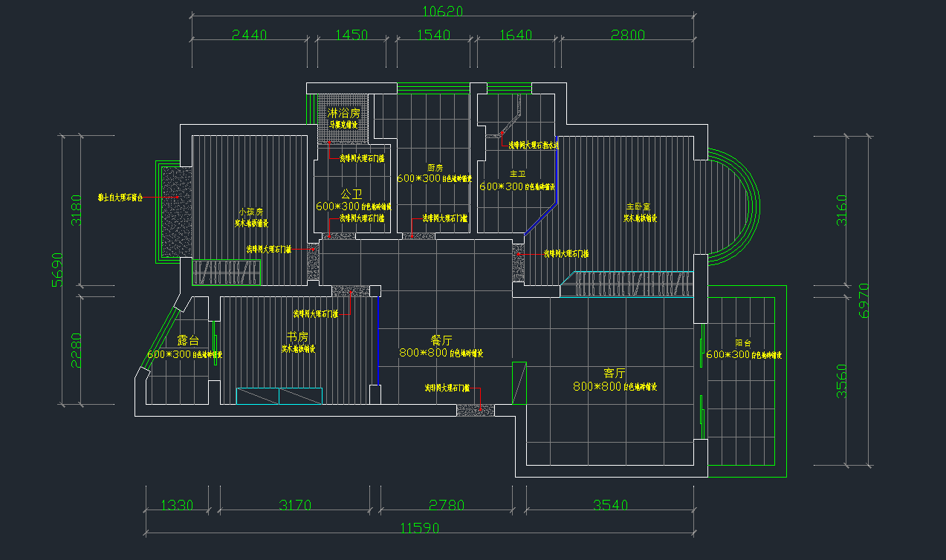
Task: Select the door-threshold annotation below 淋浴房
Action: pyautogui.click(x=363, y=158)
